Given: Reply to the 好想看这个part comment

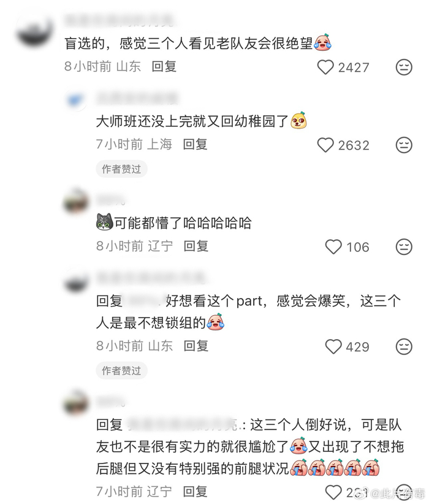Looking at the screenshot, I should click(x=196, y=346).
